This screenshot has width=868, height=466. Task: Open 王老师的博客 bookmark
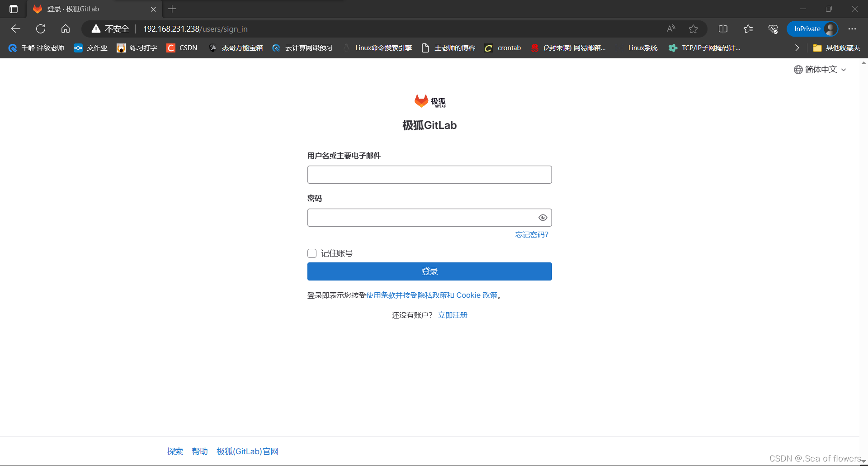(448, 48)
